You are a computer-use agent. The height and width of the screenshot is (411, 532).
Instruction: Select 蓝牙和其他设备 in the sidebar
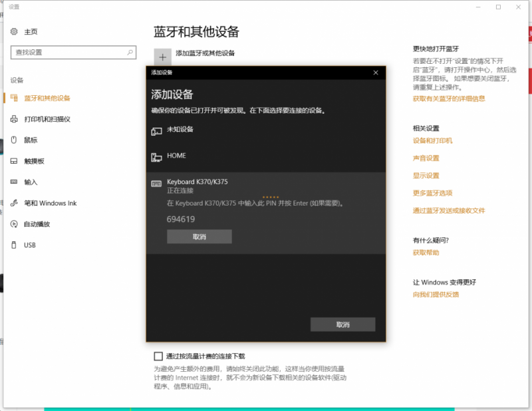47,98
